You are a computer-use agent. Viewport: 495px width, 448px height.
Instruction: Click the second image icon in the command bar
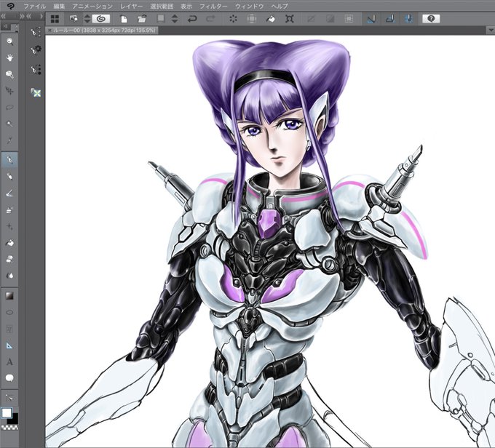tap(74, 19)
